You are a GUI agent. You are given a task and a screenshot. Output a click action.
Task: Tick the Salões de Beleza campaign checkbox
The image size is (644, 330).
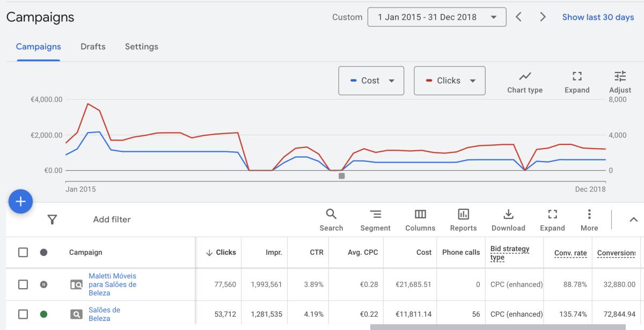pos(23,314)
